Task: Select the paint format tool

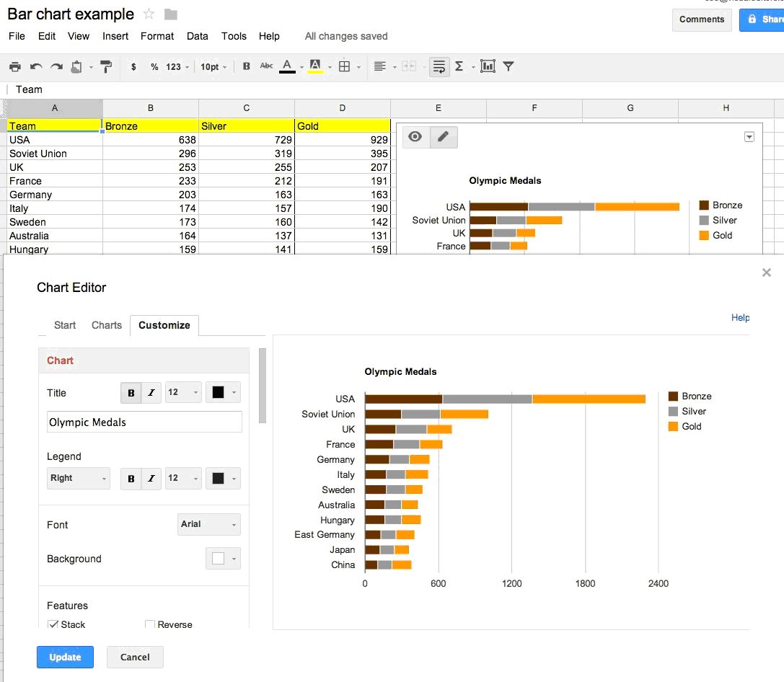Action: tap(106, 66)
